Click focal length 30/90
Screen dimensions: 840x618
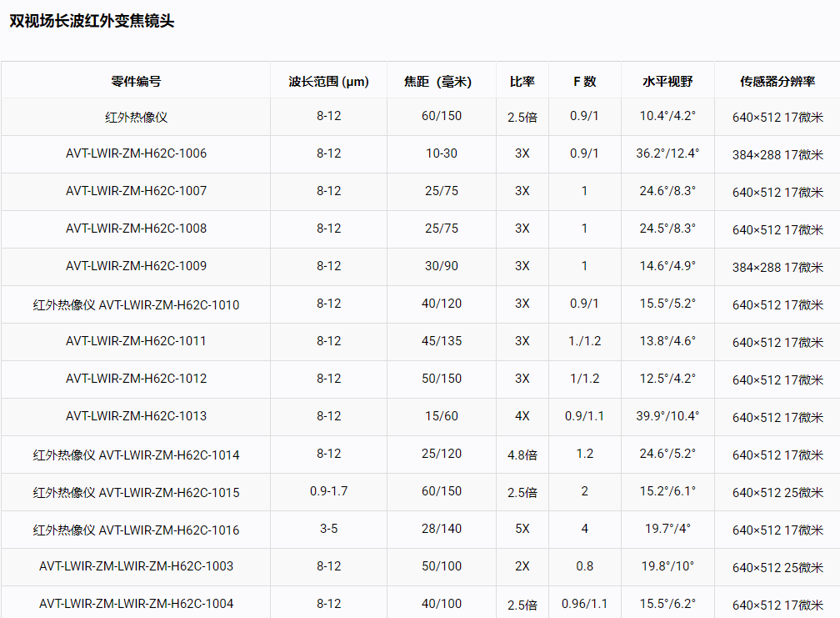[442, 266]
